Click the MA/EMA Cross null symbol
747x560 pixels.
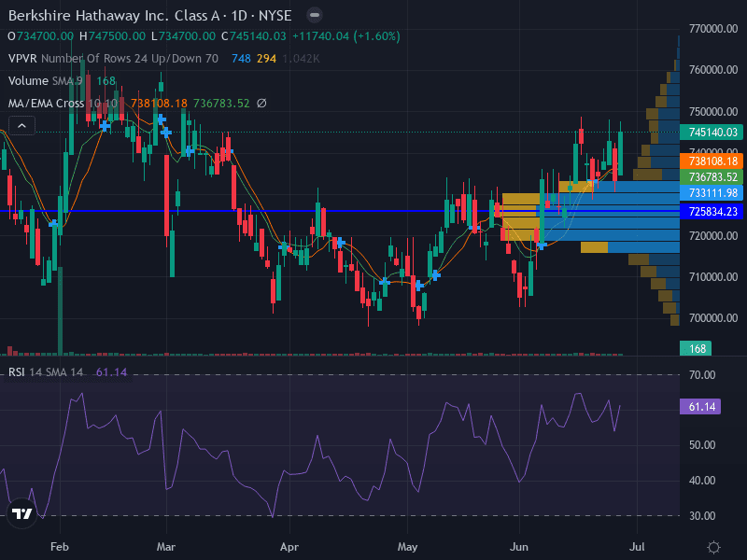point(261,103)
